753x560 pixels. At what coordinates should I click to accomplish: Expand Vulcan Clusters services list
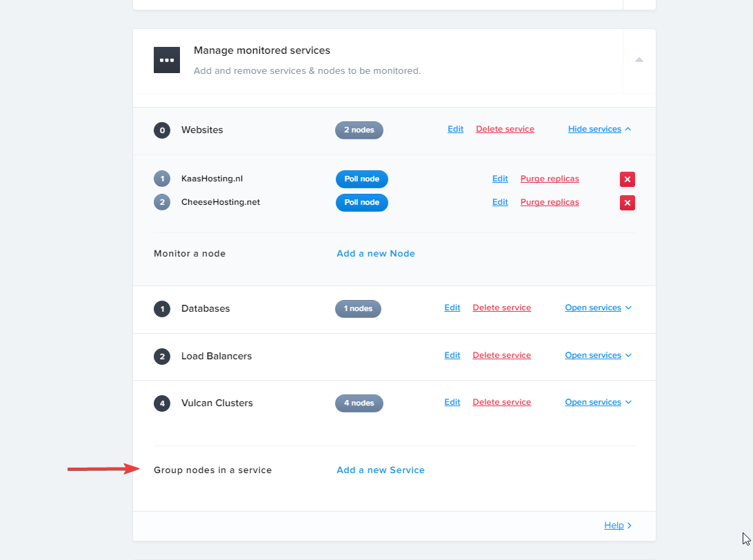(x=597, y=402)
